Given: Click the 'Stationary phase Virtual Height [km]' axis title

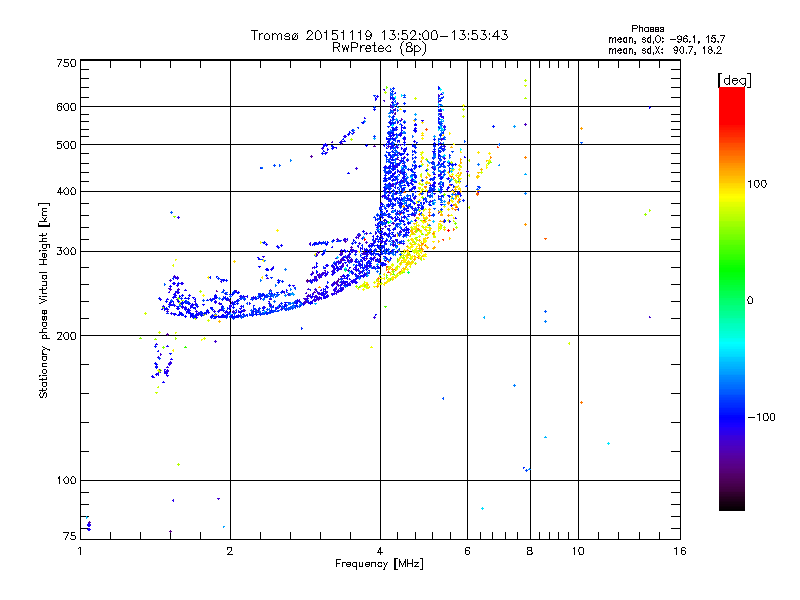Looking at the screenshot, I should (x=44, y=301).
